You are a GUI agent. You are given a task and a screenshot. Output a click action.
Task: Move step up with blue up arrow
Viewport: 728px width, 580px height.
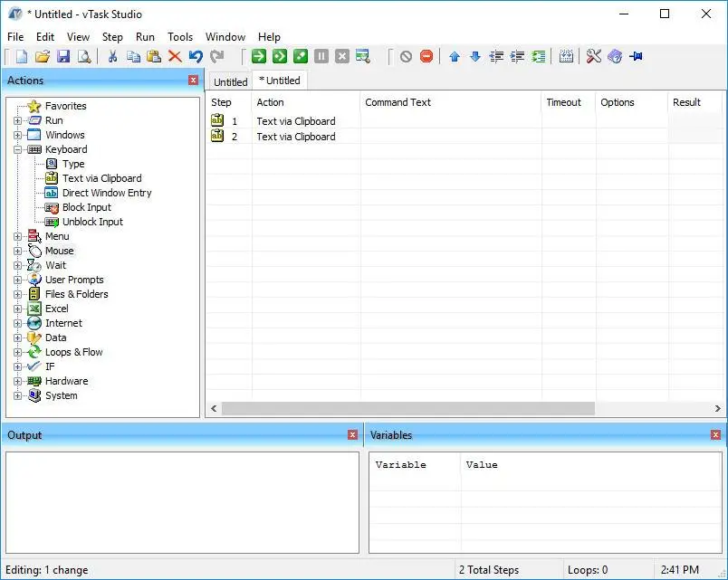click(x=455, y=57)
